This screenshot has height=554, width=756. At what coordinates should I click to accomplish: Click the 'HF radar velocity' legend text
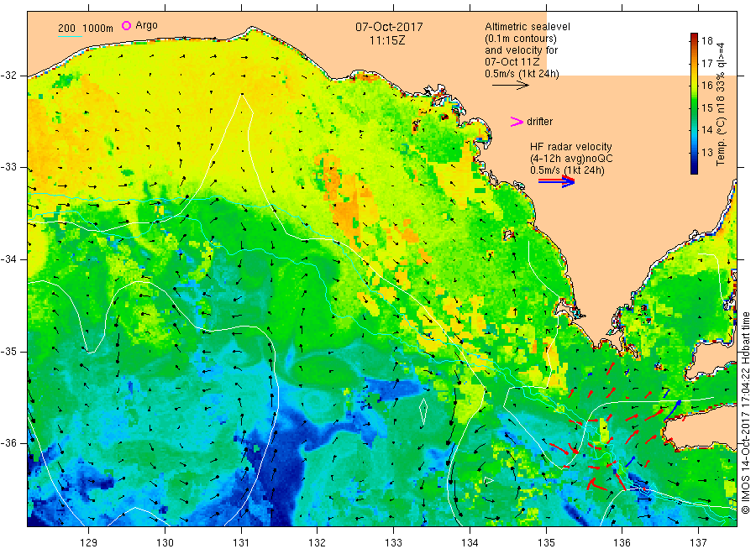[x=571, y=146]
